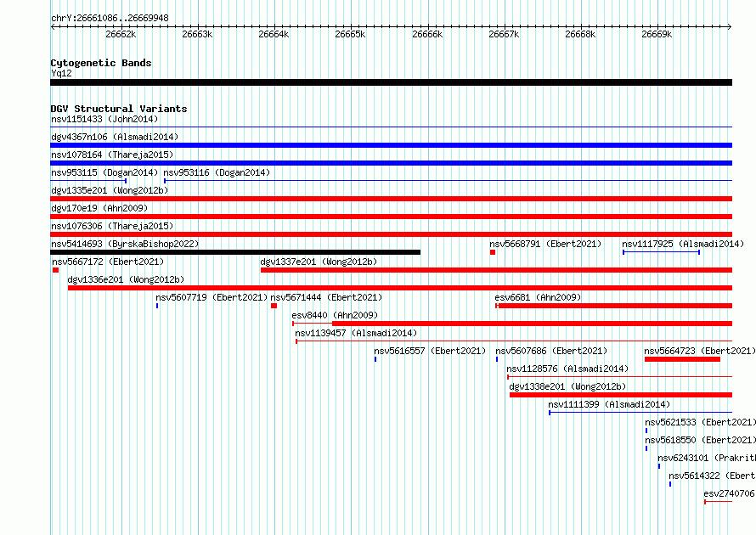This screenshot has height=535, width=756.
Task: Click the nsv5618550 variant label
Action: [700, 440]
